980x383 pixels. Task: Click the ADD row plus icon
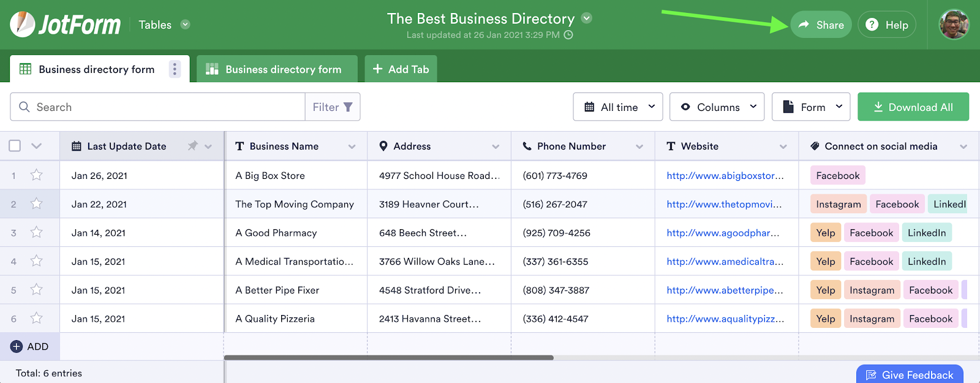tap(17, 347)
